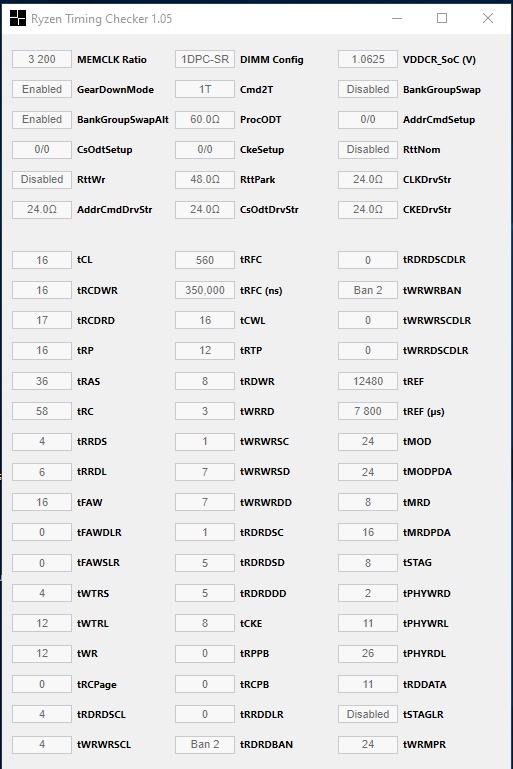
Task: Select the CkeSetup value field
Action: point(205,149)
